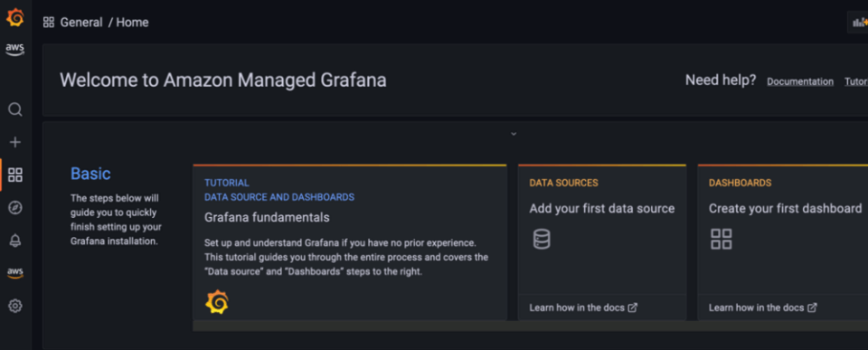Click external-link icon under Data Sources card
Viewport: 868px width, 350px height.
click(x=632, y=307)
